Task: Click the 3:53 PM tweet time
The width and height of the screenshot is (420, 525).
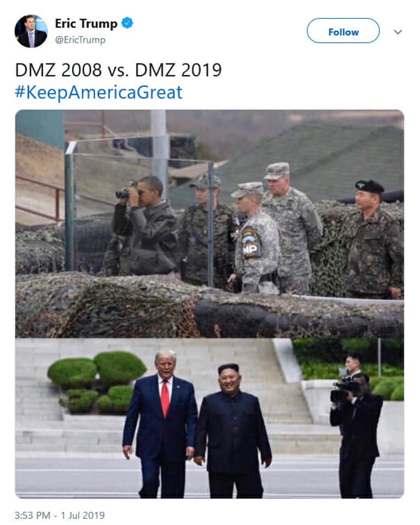Action: pyautogui.click(x=32, y=515)
